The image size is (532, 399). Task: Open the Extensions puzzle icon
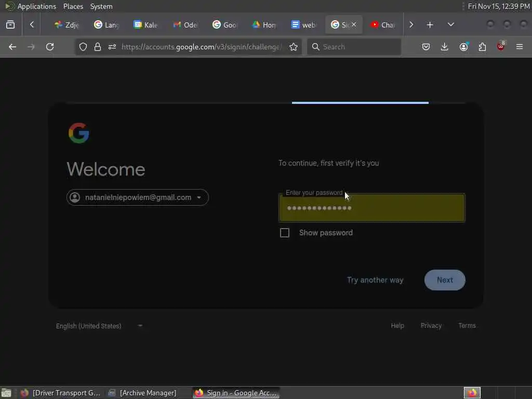click(x=482, y=47)
